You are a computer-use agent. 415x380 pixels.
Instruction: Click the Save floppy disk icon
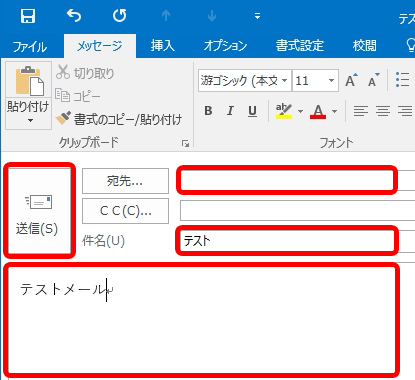28,16
